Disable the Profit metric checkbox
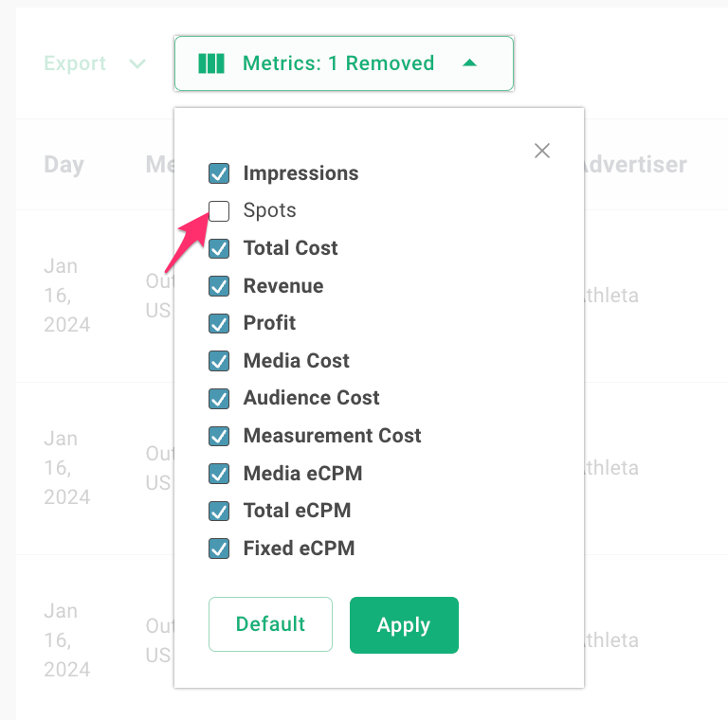The image size is (728, 720). point(219,323)
